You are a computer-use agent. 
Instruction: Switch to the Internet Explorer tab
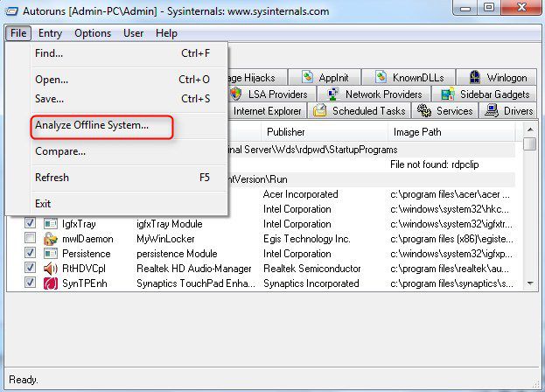pos(267,110)
